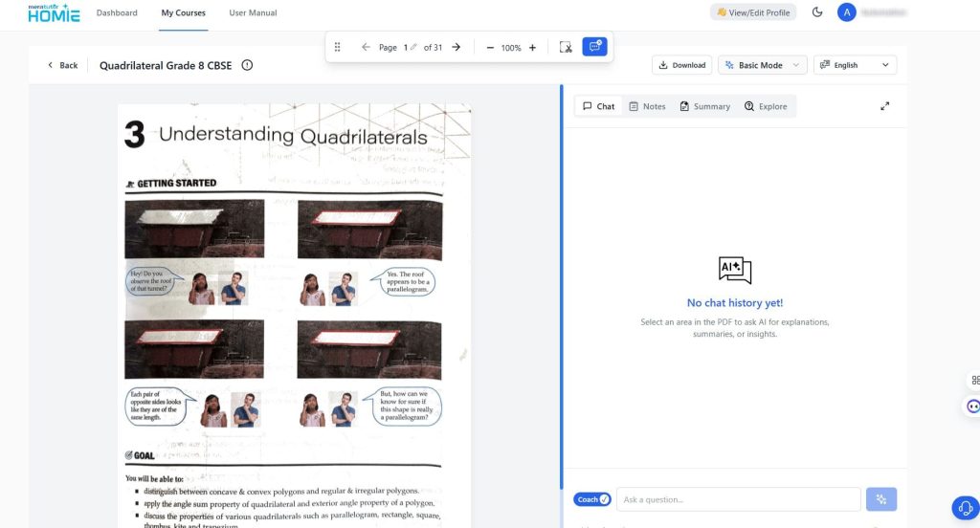980x528 pixels.
Task: Switch to the Notes tab
Action: point(647,106)
